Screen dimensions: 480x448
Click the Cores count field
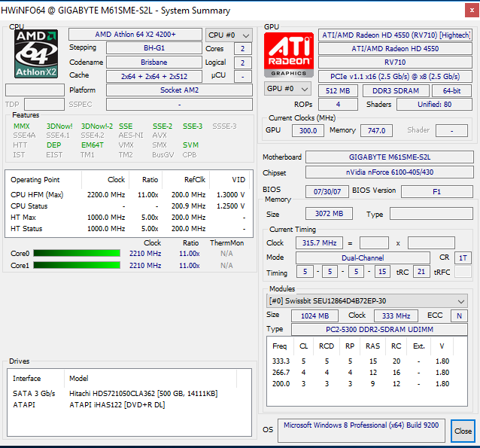point(243,49)
